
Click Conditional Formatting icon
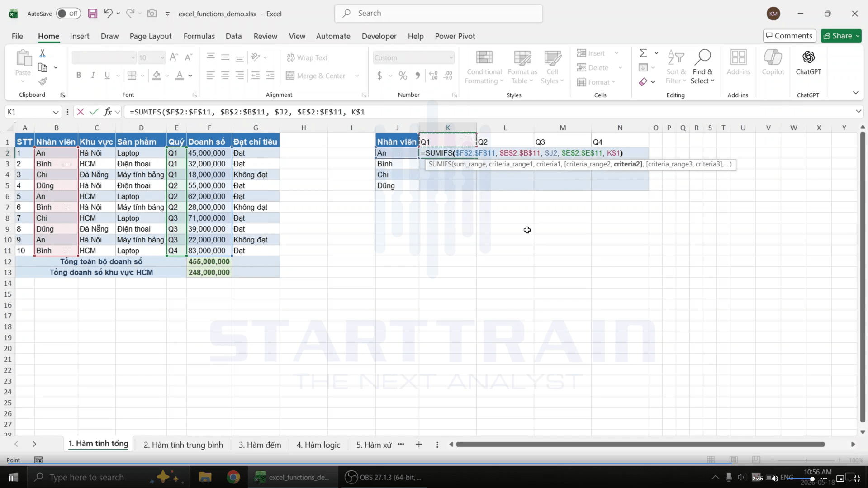[x=484, y=67]
